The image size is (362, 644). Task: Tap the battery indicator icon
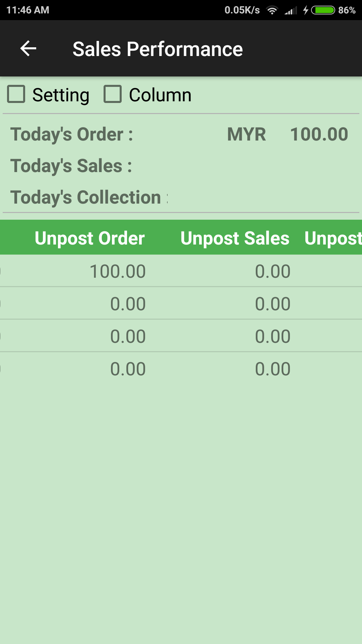[323, 10]
